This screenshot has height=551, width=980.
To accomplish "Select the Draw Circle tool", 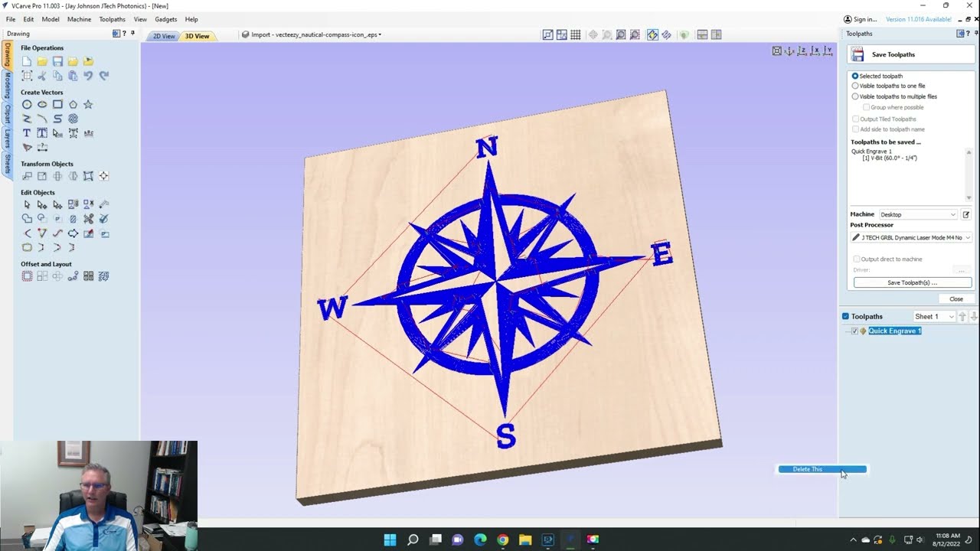I will pyautogui.click(x=27, y=104).
